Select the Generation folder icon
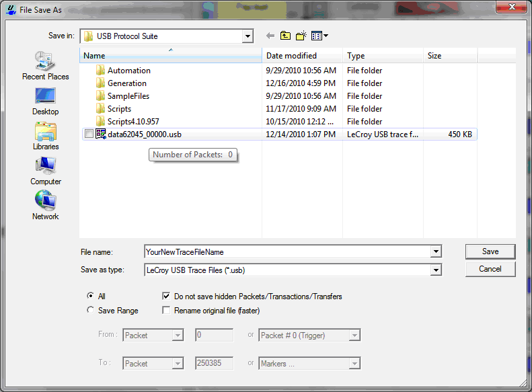The width and height of the screenshot is (532, 392). point(100,83)
